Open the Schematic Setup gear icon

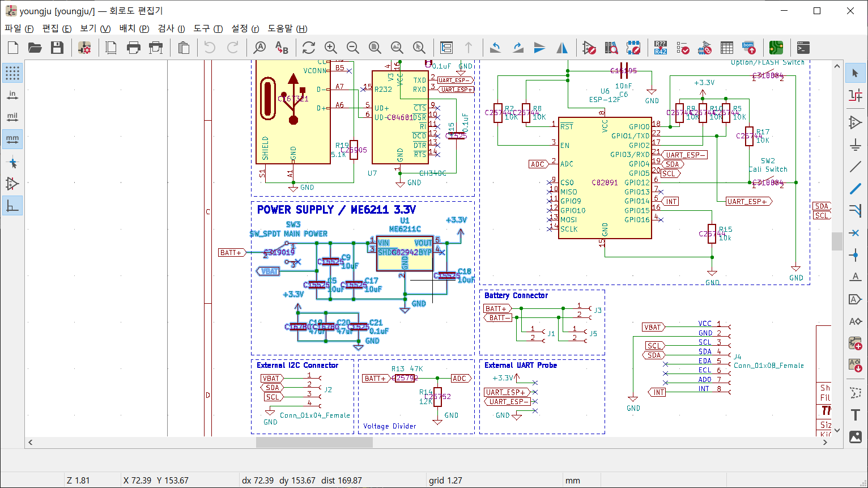84,48
